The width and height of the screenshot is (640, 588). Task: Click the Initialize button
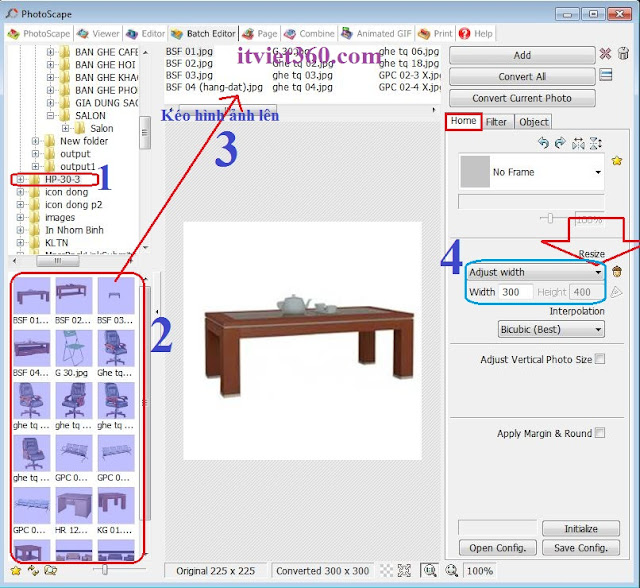581,528
